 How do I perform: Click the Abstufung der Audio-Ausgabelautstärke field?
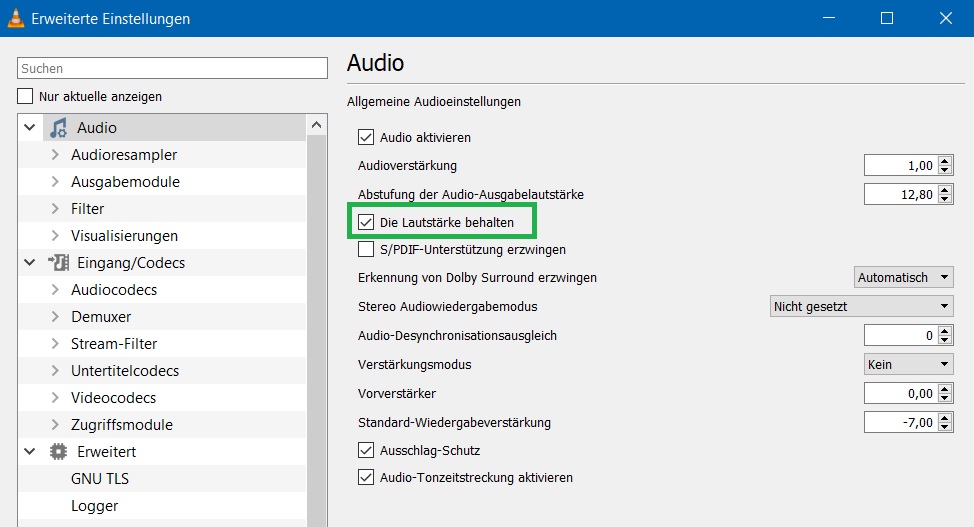click(901, 195)
